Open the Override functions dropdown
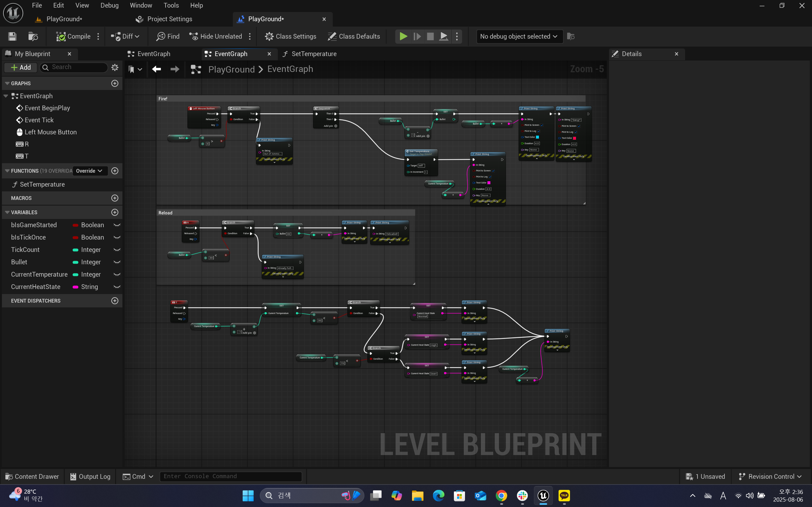The height and width of the screenshot is (507, 812). coord(89,171)
